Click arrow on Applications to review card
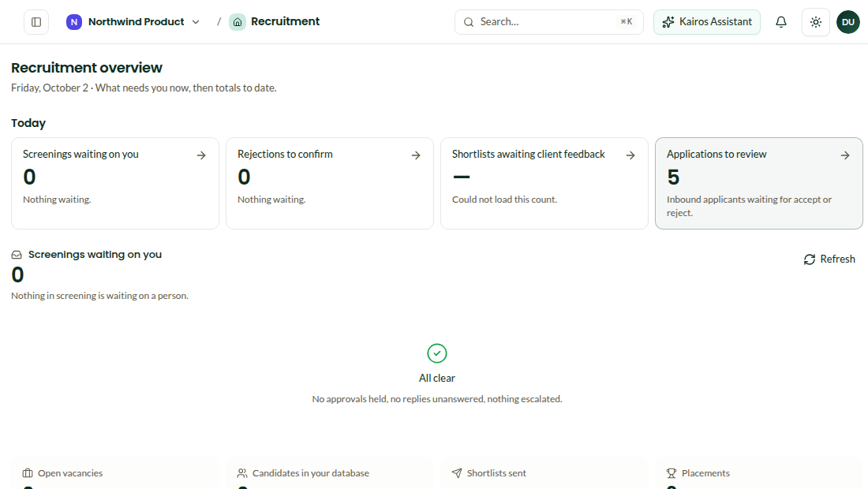Viewport: 868px width, 489px height. coord(845,155)
